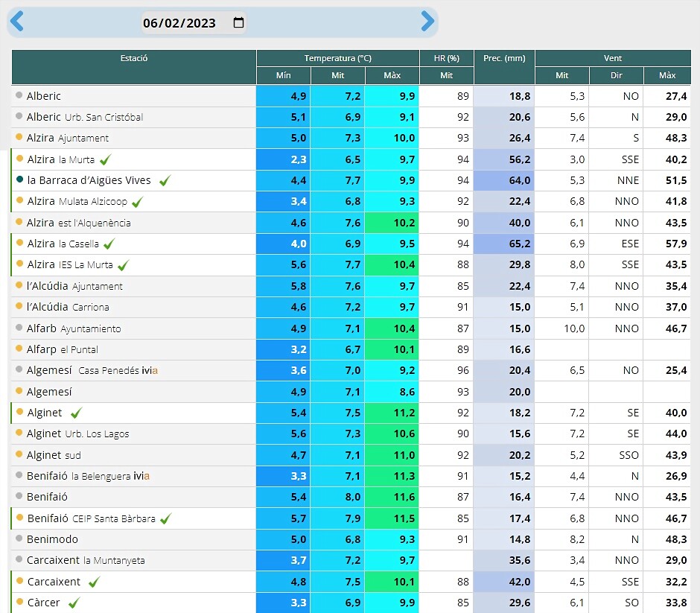700x613 pixels.
Task: Click orange dot for l'Alcúdia Carriona
Action: pyautogui.click(x=19, y=306)
